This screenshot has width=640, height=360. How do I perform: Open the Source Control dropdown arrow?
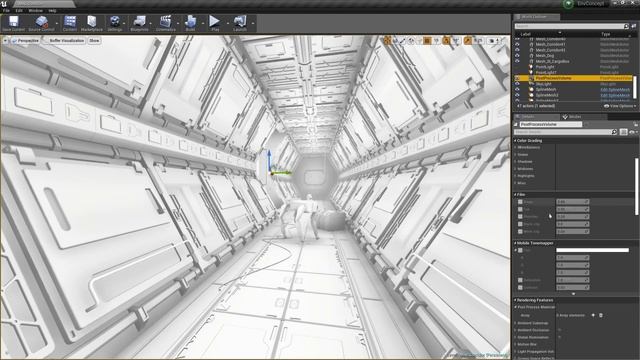point(57,23)
